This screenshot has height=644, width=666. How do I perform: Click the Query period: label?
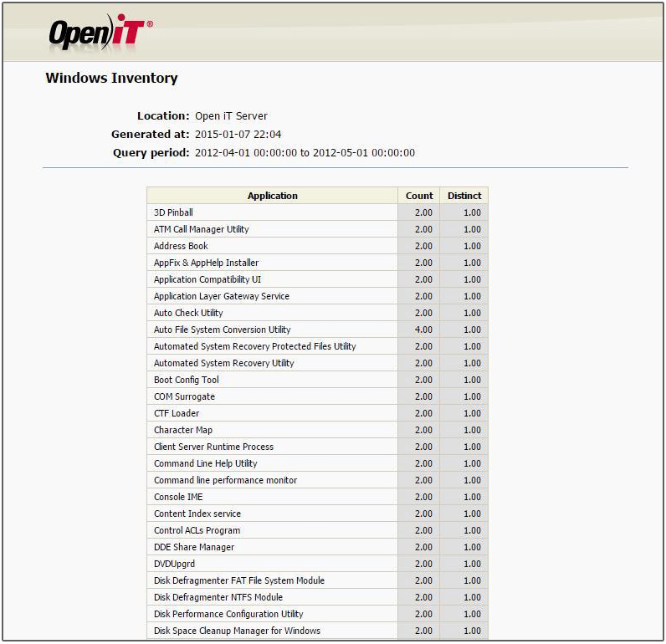tap(151, 153)
